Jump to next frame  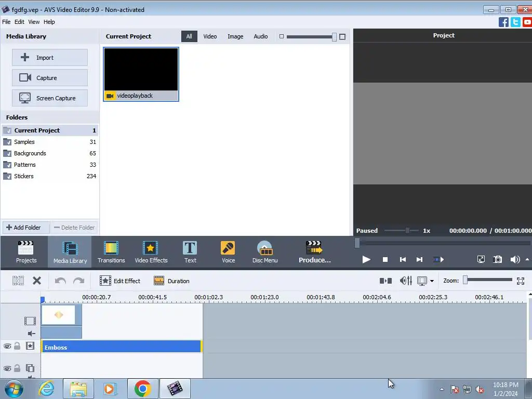(419, 260)
